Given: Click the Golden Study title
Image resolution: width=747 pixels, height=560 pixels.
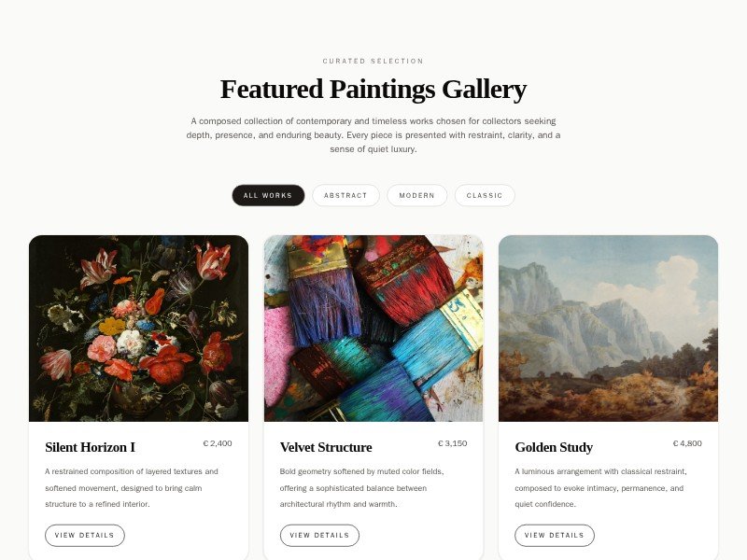Looking at the screenshot, I should pyautogui.click(x=554, y=447).
